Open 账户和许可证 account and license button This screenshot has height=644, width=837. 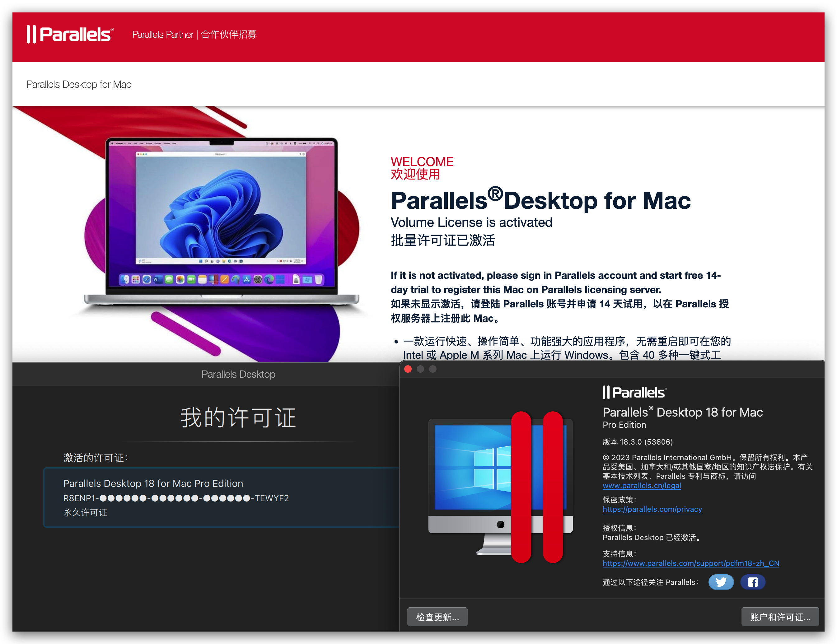pos(780,617)
